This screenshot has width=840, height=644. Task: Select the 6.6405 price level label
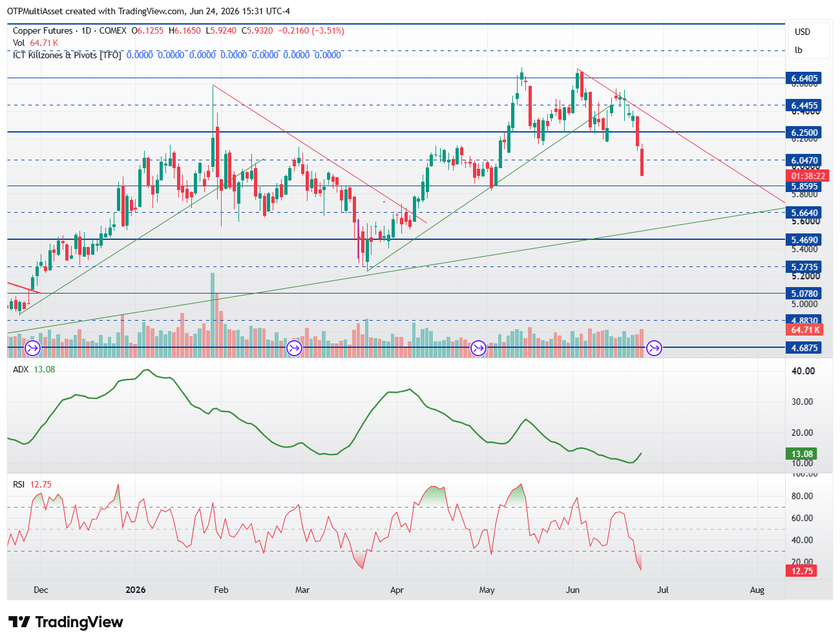point(804,78)
